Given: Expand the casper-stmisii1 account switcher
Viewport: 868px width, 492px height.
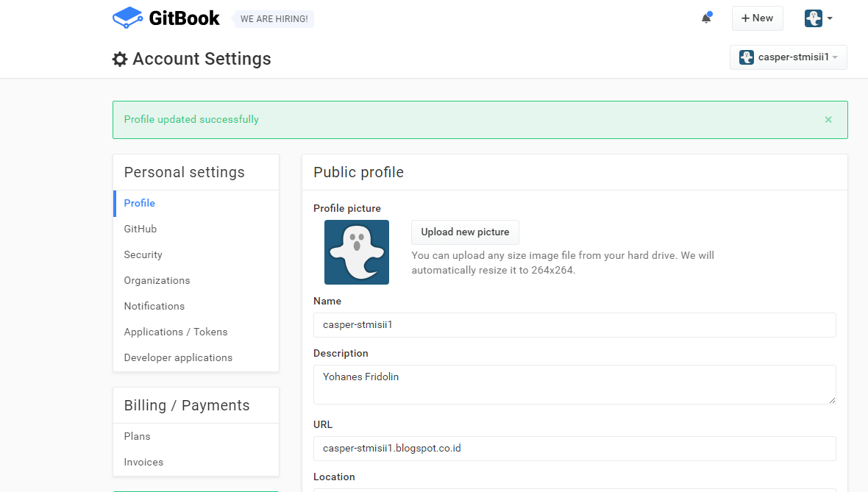Looking at the screenshot, I should 789,57.
